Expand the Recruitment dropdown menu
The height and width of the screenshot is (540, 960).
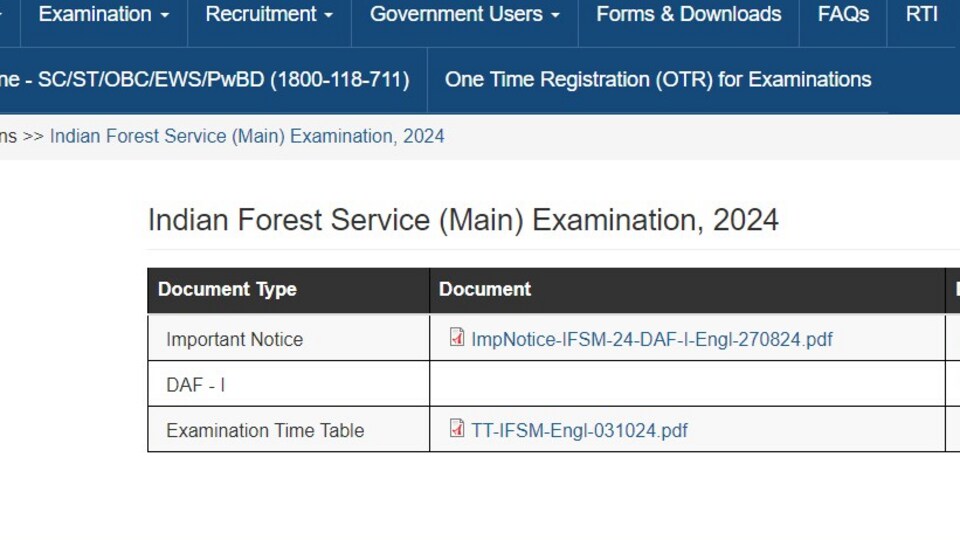269,14
